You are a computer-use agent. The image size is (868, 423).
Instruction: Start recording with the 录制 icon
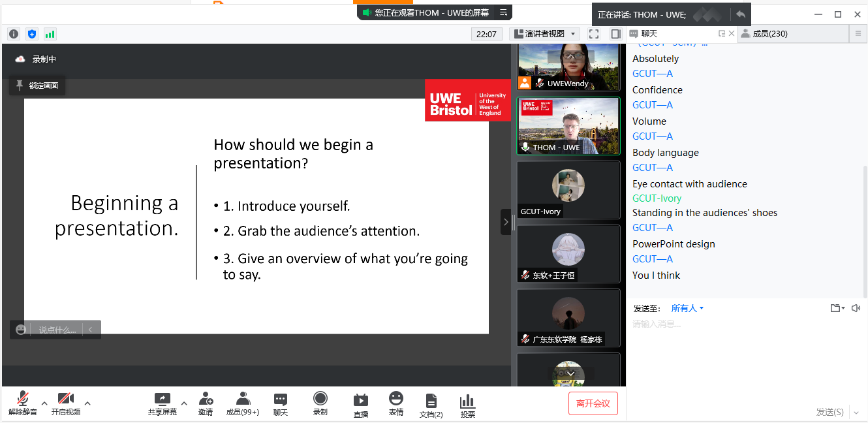(x=320, y=403)
